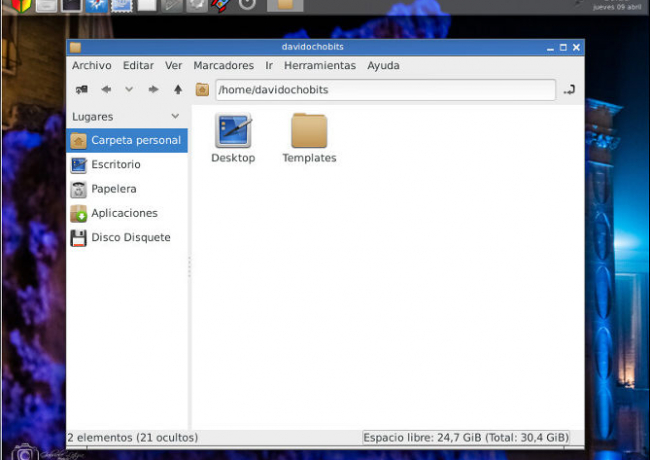Expand the Lugares side panel dropdown
Viewport: 650px width, 460px height.
tap(176, 117)
